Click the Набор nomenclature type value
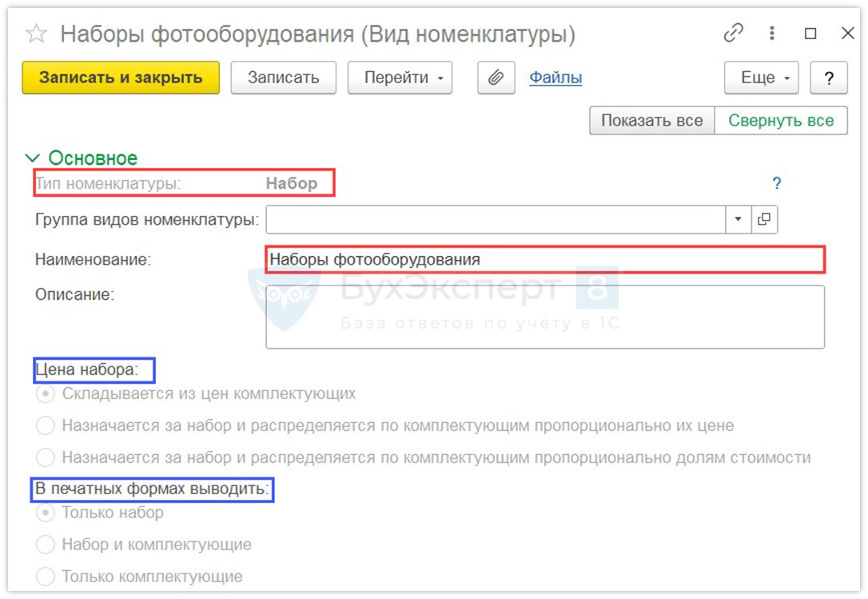The width and height of the screenshot is (868, 599). tap(291, 183)
